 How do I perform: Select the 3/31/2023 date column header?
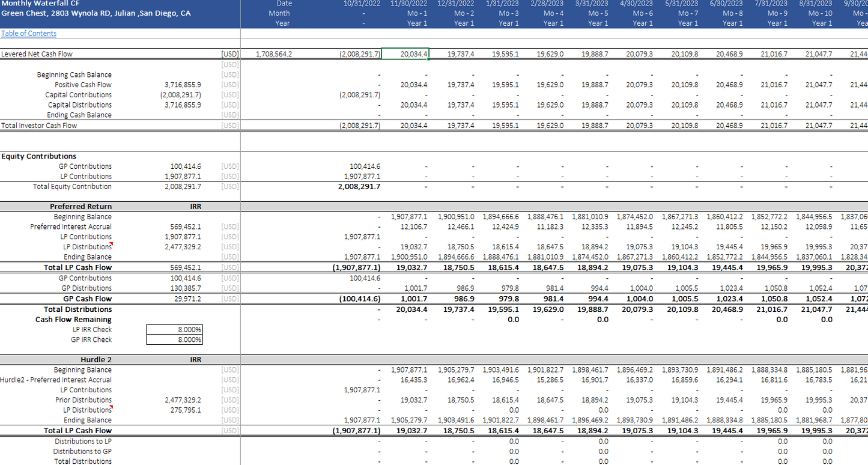coord(591,4)
